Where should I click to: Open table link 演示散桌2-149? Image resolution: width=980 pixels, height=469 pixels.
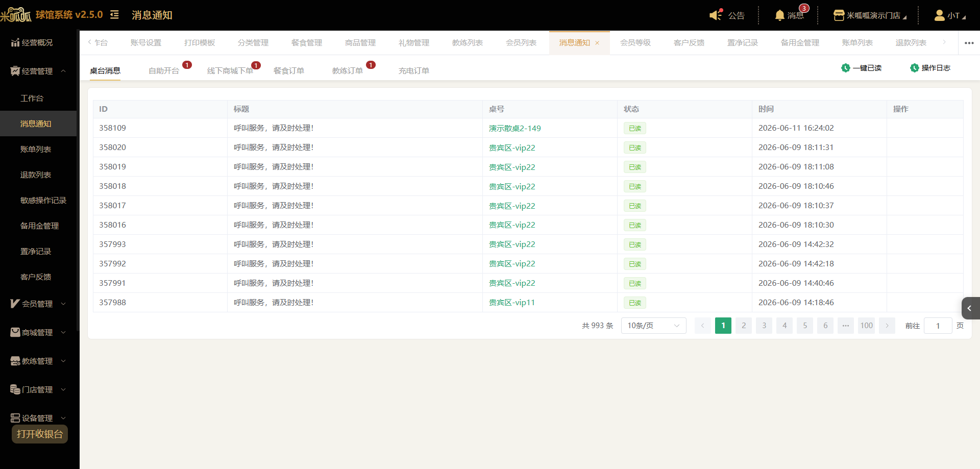point(515,128)
